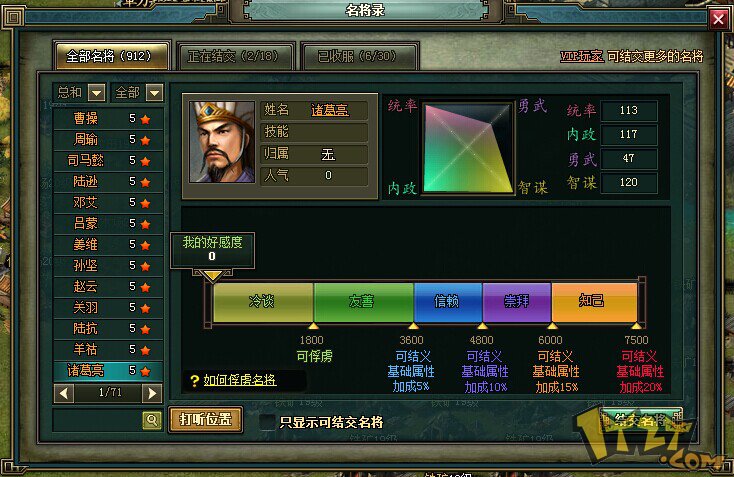Click the 打听位置 button

click(206, 419)
